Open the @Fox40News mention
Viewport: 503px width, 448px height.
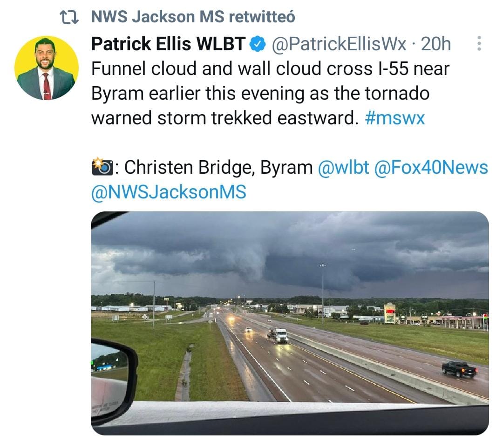click(x=431, y=168)
